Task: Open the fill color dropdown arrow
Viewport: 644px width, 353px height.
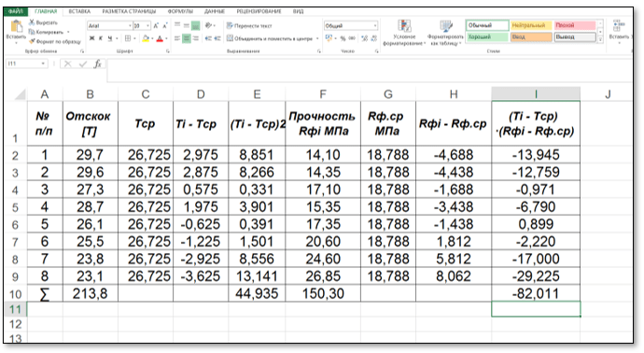Action: pyautogui.click(x=152, y=39)
